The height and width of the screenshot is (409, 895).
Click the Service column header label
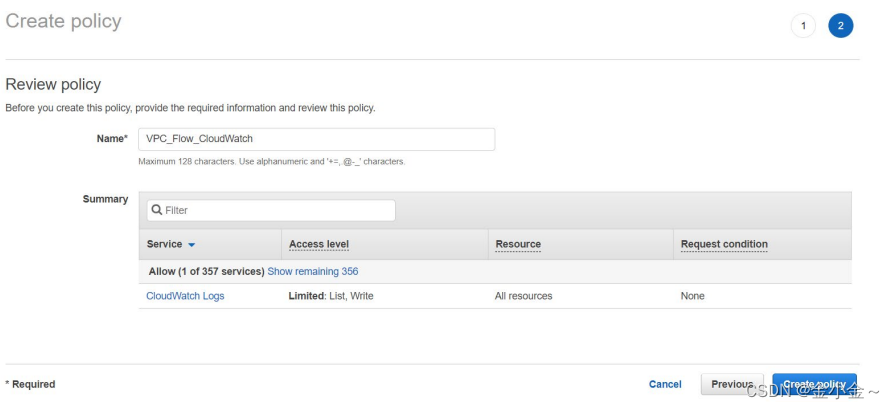point(164,244)
